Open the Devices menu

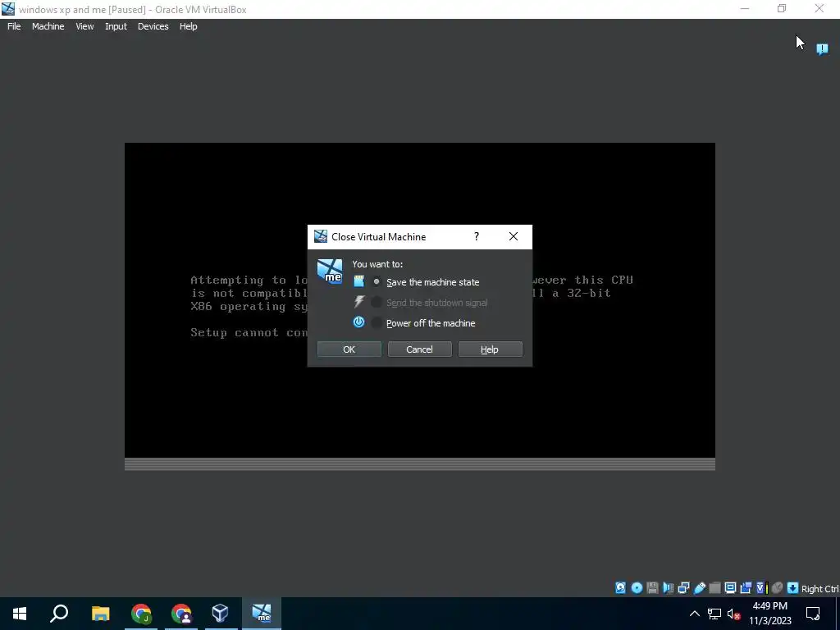point(153,26)
